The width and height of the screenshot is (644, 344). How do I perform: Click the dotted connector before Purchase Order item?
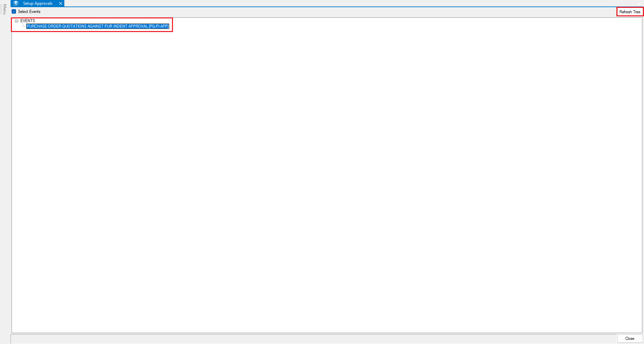point(24,26)
